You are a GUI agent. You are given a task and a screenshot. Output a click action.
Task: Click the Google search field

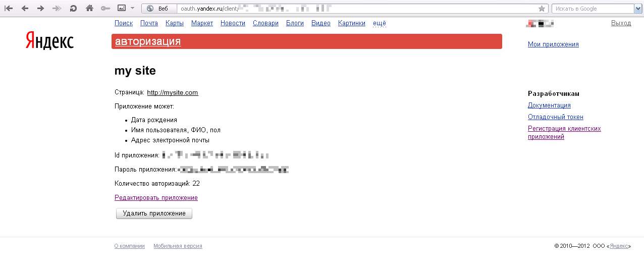[593, 9]
